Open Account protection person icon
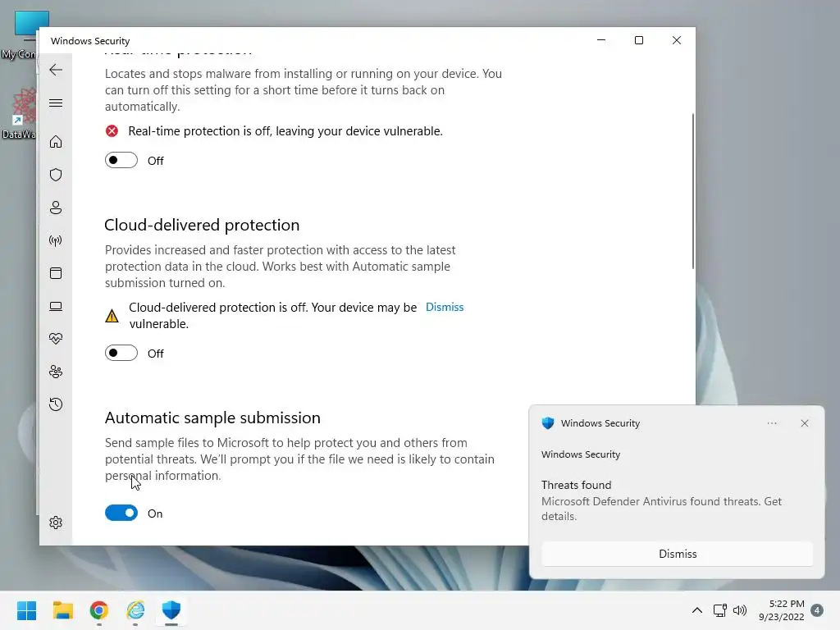This screenshot has width=840, height=630. (56, 208)
